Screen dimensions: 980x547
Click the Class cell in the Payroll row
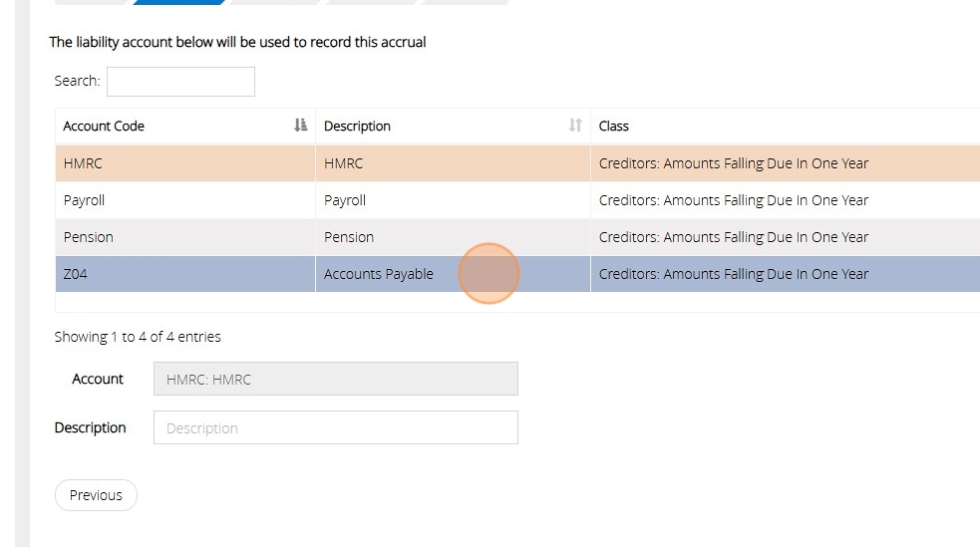[x=734, y=200]
